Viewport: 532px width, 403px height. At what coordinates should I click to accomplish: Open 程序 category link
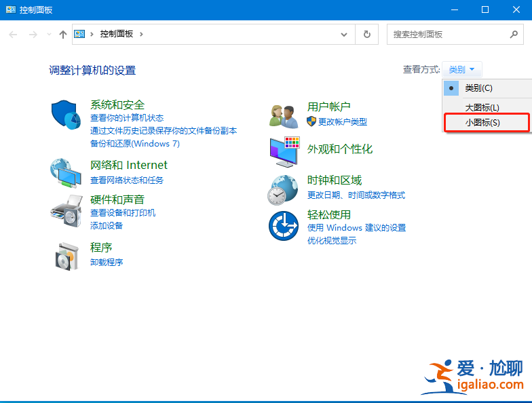click(x=100, y=247)
